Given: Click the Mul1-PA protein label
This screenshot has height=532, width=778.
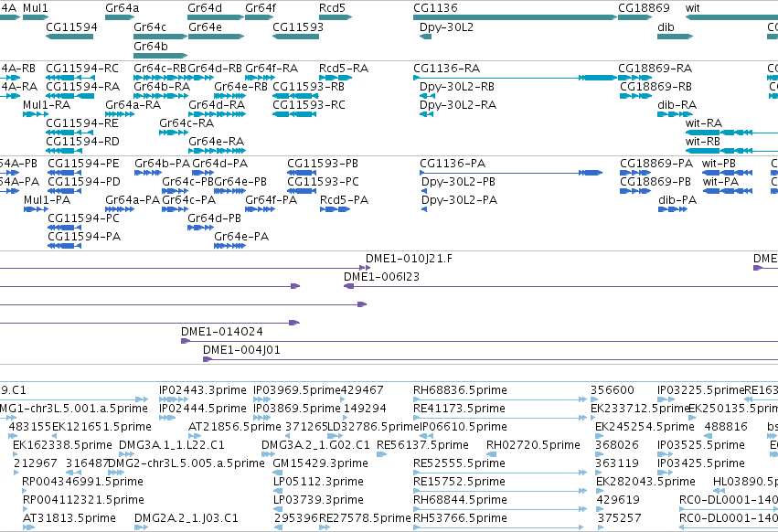Looking at the screenshot, I should pyautogui.click(x=48, y=200).
